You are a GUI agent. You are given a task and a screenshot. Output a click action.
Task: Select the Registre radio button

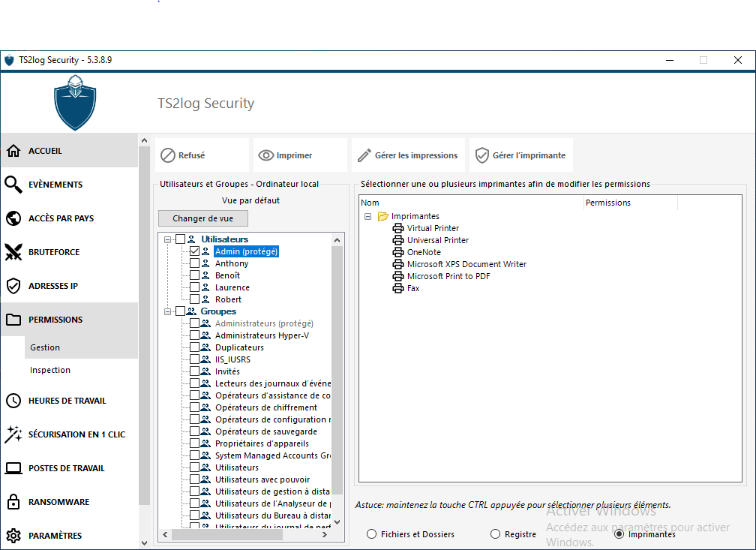(495, 534)
